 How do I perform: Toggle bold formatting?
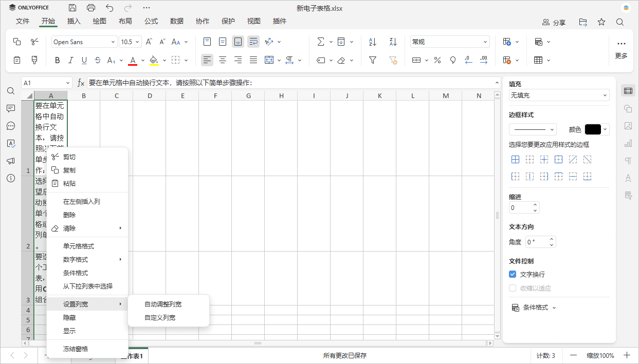pos(57,60)
